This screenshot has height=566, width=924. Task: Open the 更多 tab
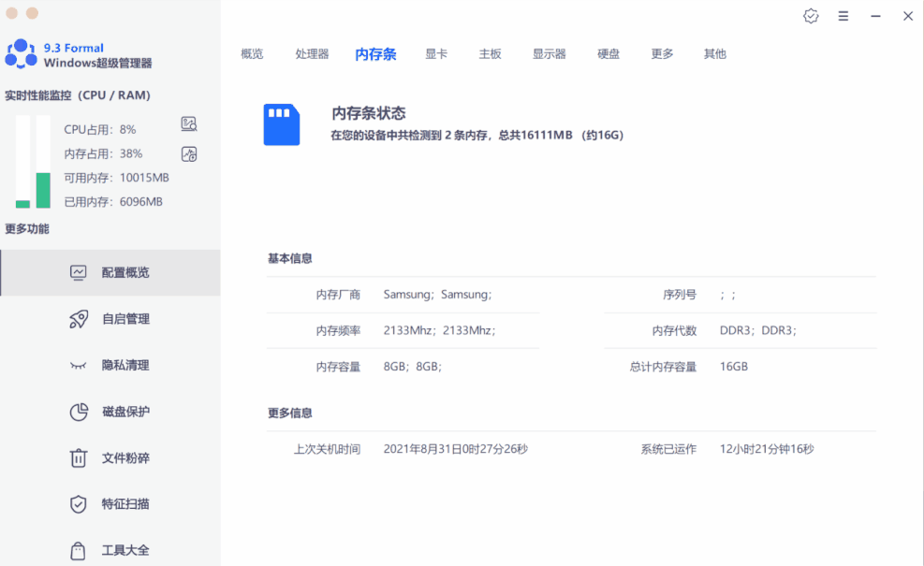click(x=662, y=54)
